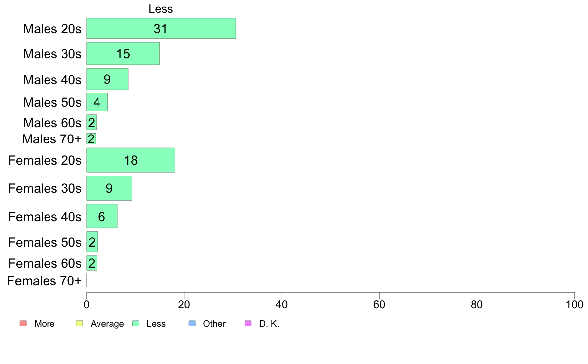Select the Males 30s bar
The width and height of the screenshot is (588, 364).
123,53
